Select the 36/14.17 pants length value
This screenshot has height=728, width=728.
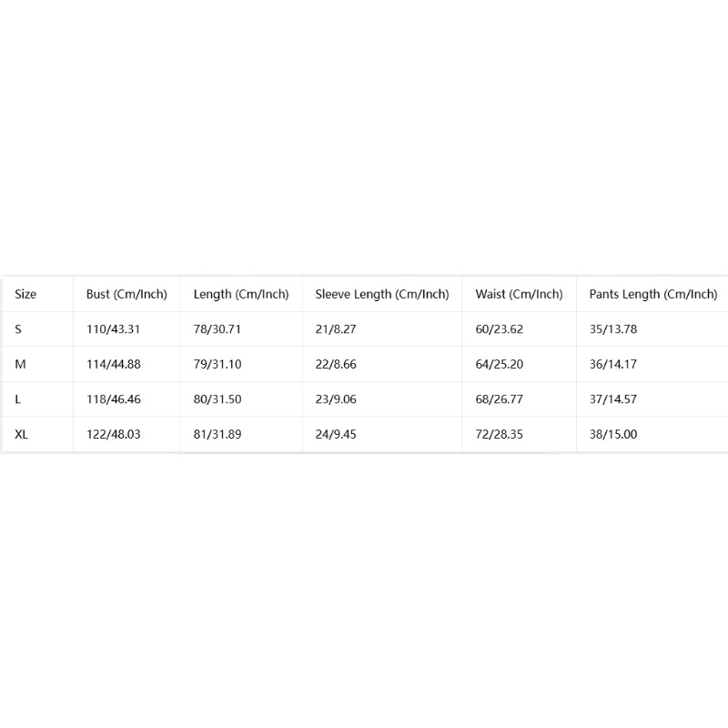tap(613, 365)
